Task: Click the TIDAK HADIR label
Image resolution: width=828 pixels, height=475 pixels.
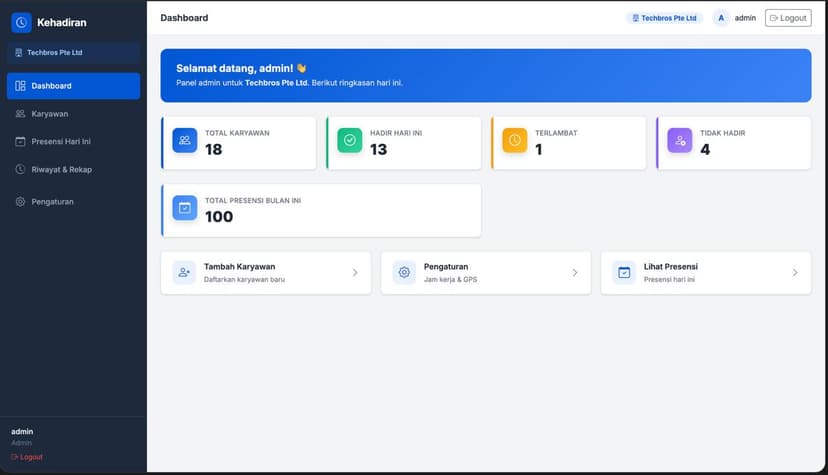Action: (722, 133)
